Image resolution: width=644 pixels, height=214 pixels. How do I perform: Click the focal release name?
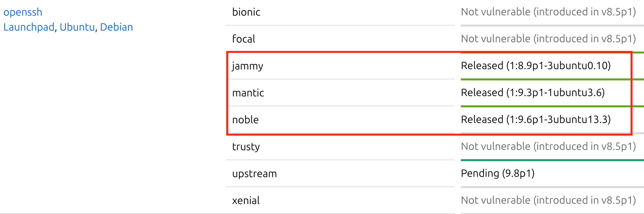pos(243,39)
